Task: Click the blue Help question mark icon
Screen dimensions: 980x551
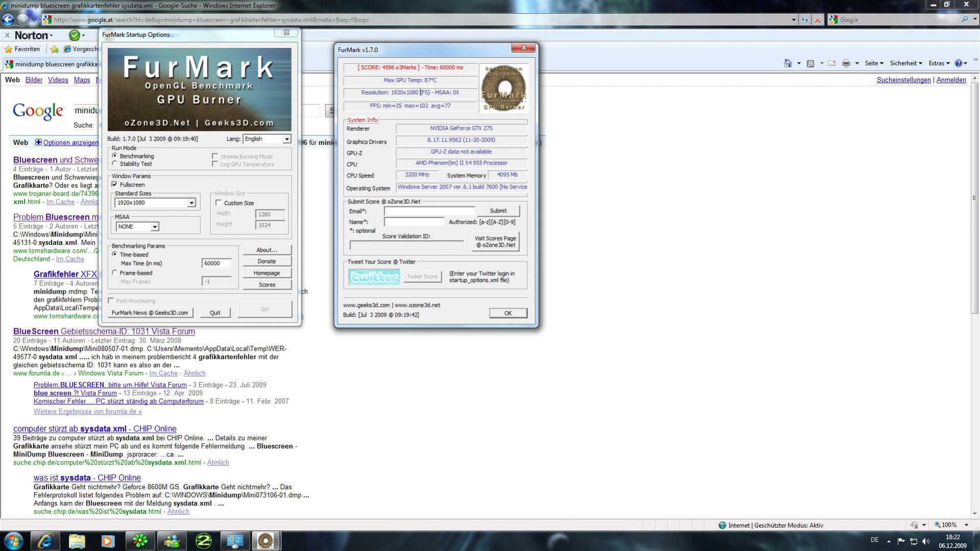Action: point(959,63)
